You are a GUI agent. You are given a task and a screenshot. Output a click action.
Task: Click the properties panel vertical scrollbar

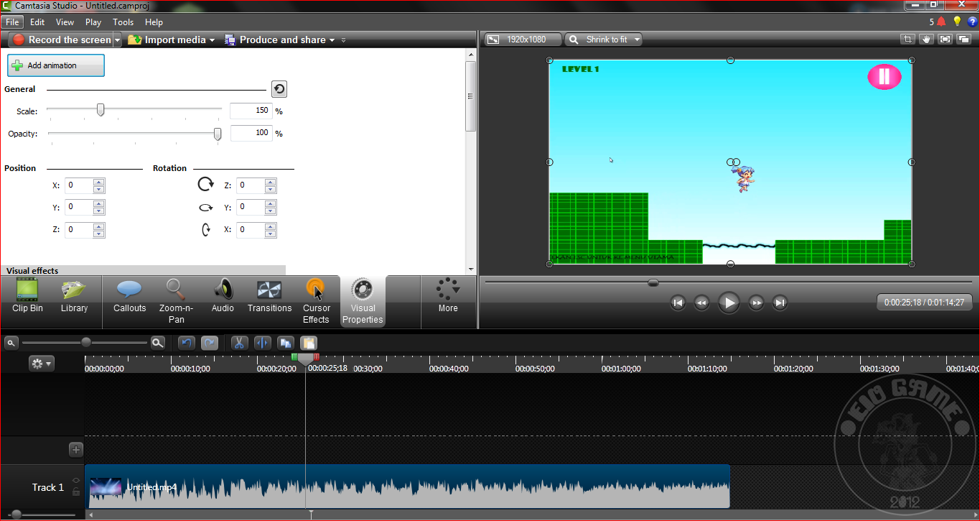click(x=470, y=96)
